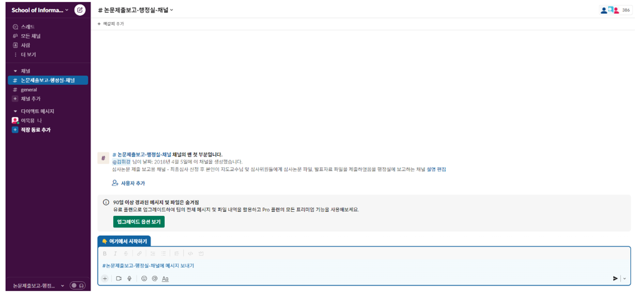
Task: Click the mention @ icon
Action: [155, 278]
